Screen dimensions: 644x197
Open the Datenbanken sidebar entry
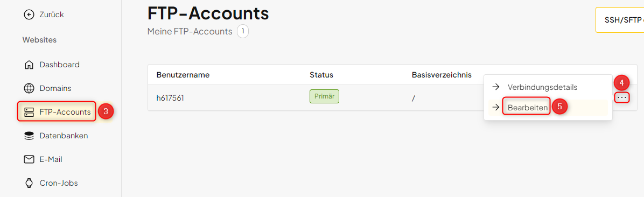(x=64, y=136)
